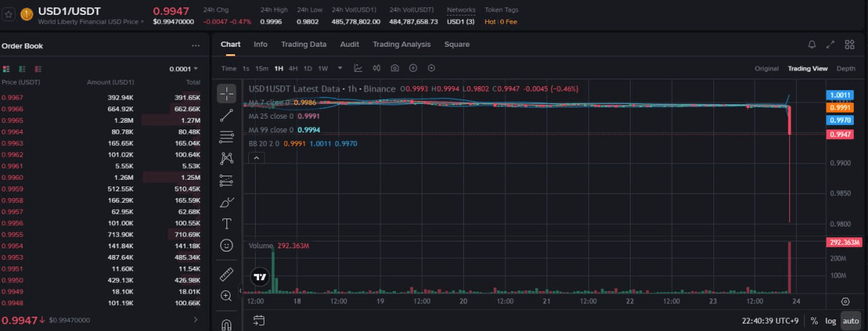This screenshot has width=868, height=331.
Task: Activate the zoom in tool
Action: (226, 296)
